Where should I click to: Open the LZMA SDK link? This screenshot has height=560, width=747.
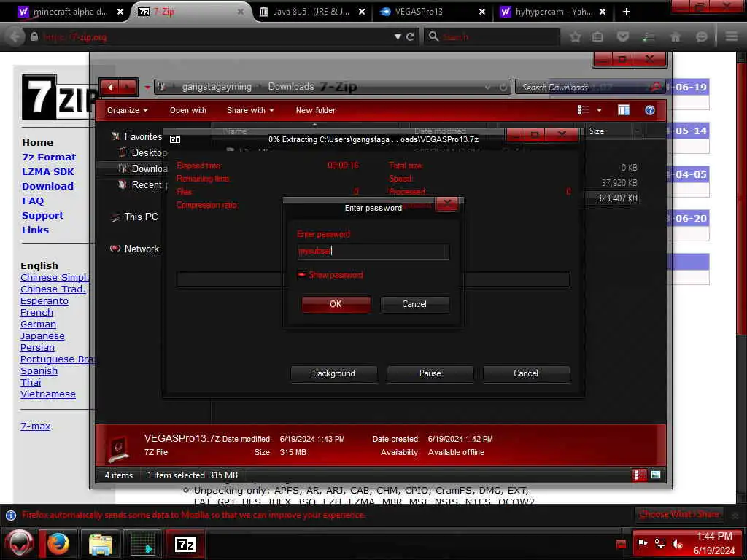[47, 172]
